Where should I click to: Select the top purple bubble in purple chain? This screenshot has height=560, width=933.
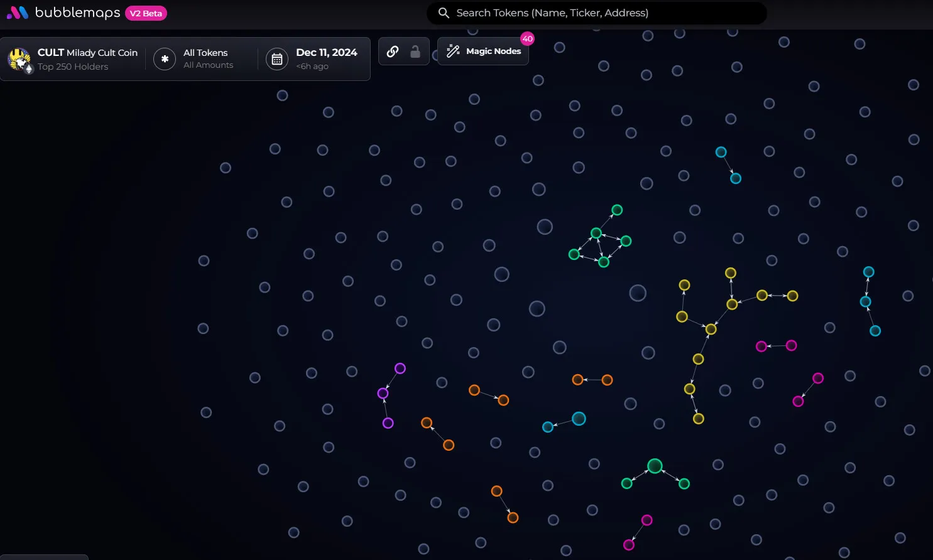(400, 369)
